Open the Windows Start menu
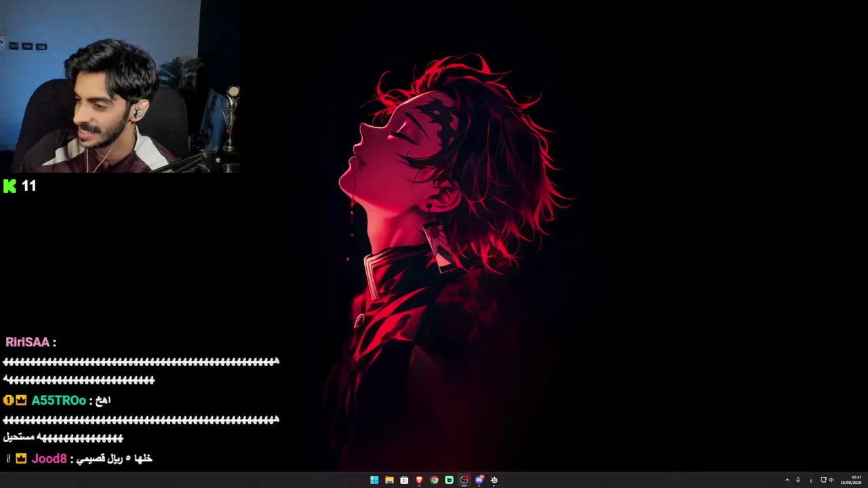 pos(374,480)
